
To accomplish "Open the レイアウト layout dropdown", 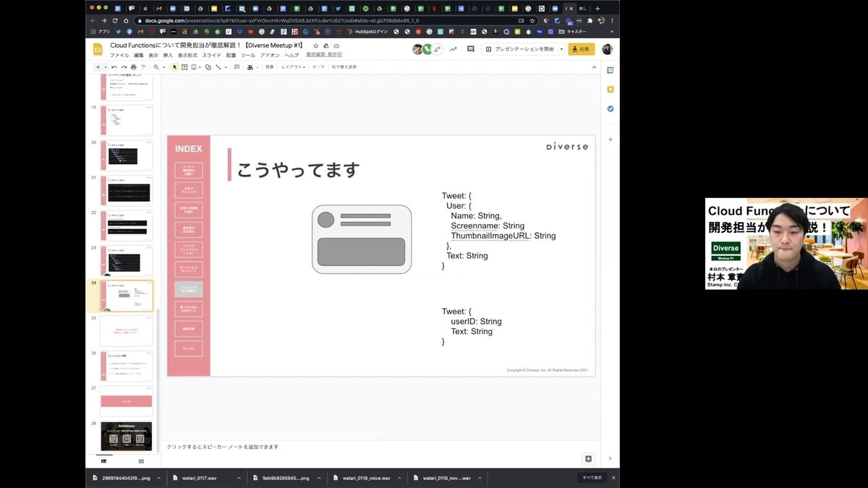I will tap(293, 67).
